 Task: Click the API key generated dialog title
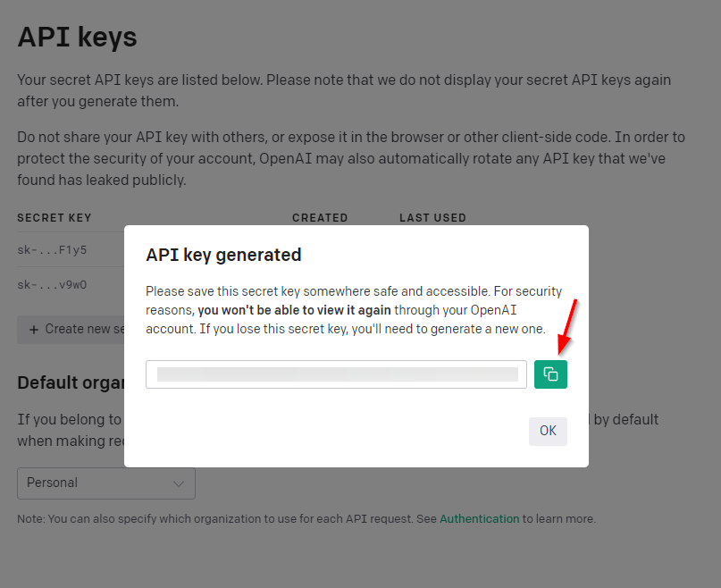tap(223, 255)
